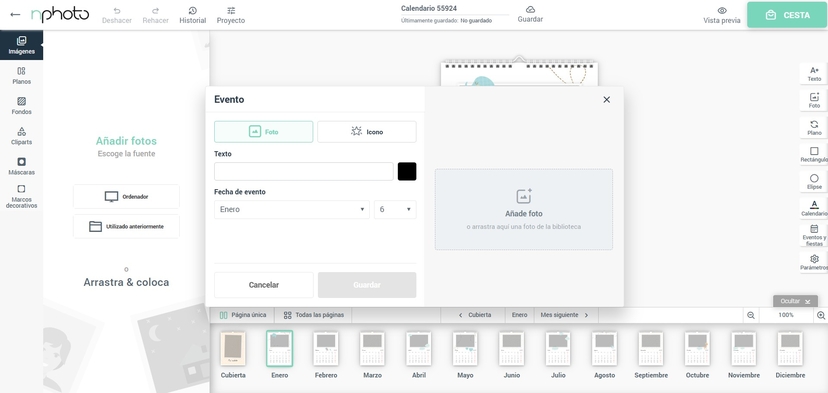Add a Texto element tool
The height and width of the screenshot is (393, 828).
click(x=814, y=73)
